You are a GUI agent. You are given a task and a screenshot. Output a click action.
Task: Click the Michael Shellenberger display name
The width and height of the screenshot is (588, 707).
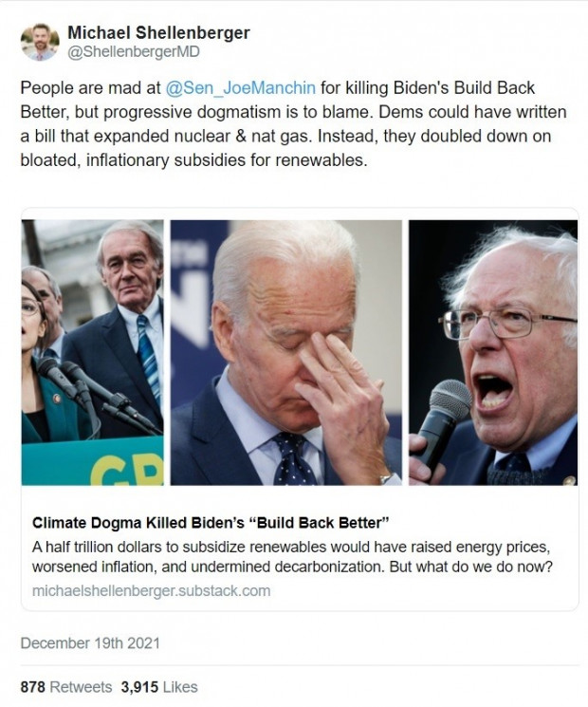tap(158, 32)
